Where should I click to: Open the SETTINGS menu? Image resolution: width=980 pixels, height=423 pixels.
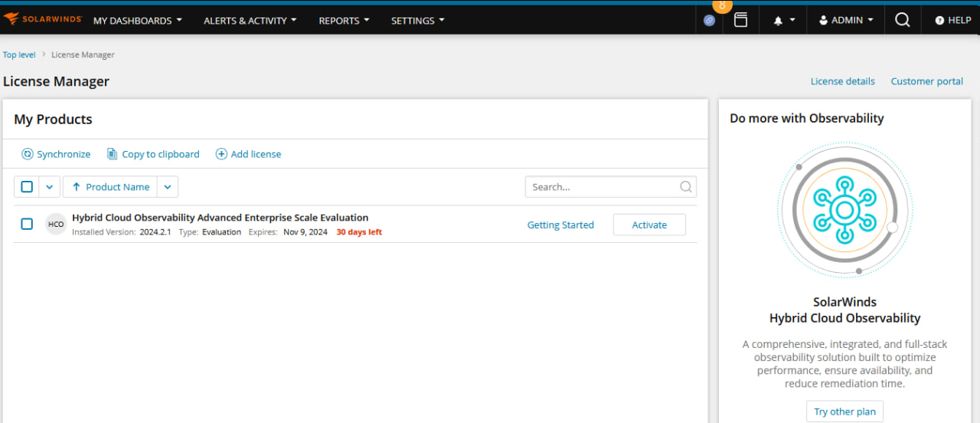[418, 21]
